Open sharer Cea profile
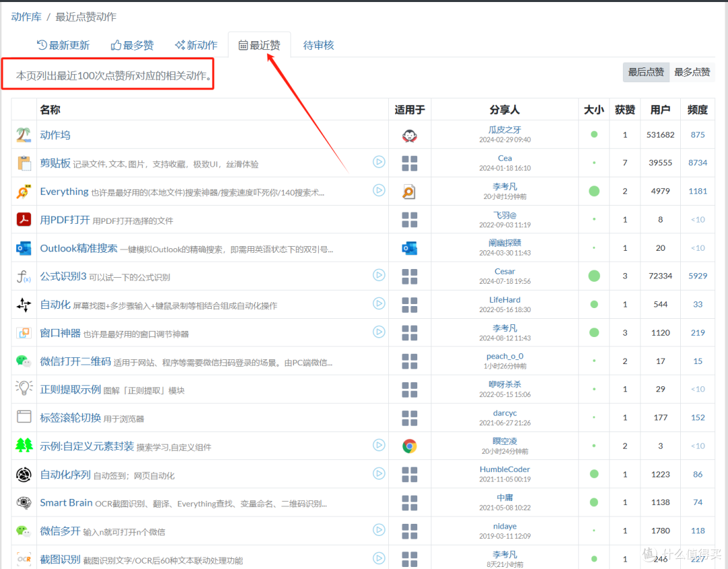 [505, 158]
